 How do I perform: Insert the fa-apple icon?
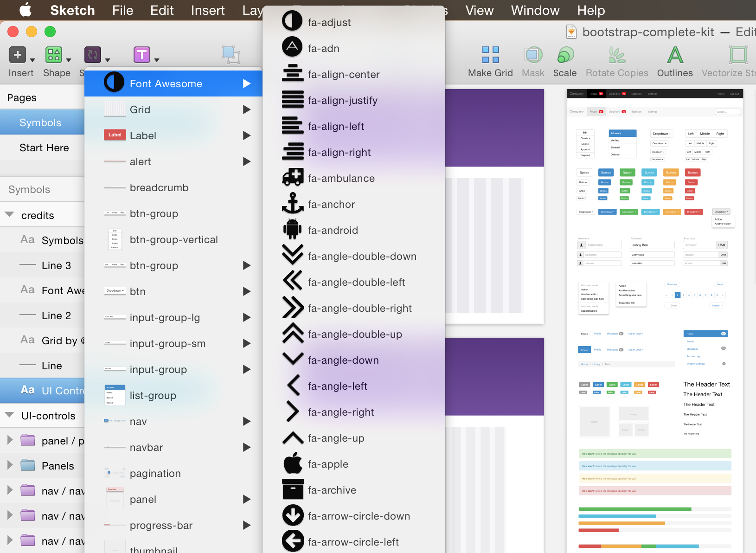(x=354, y=464)
